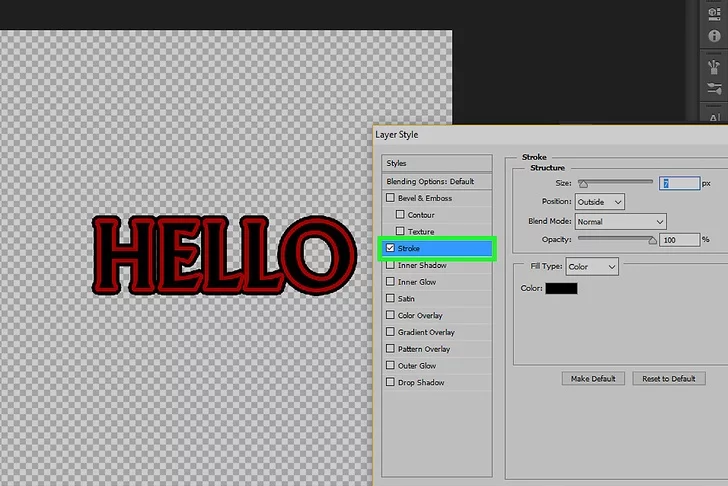Open the Position dropdown set to Outside
The width and height of the screenshot is (728, 486).
click(x=602, y=202)
